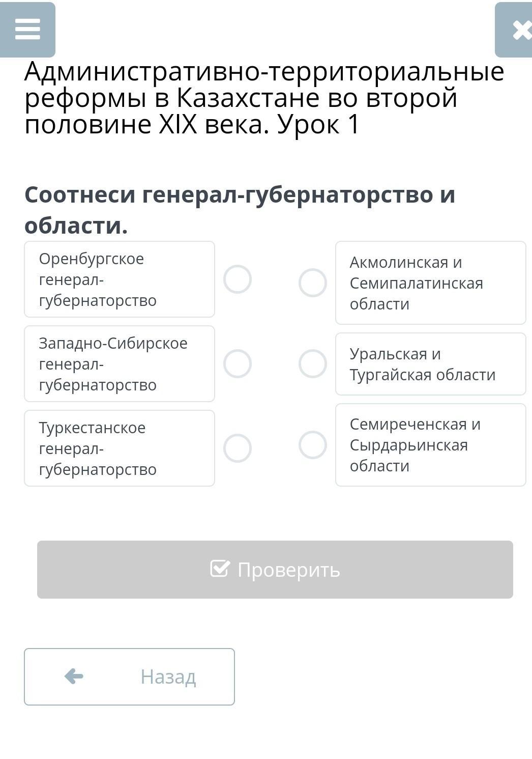Select radio beside Уральская и Тургайская области

pyautogui.click(x=312, y=364)
